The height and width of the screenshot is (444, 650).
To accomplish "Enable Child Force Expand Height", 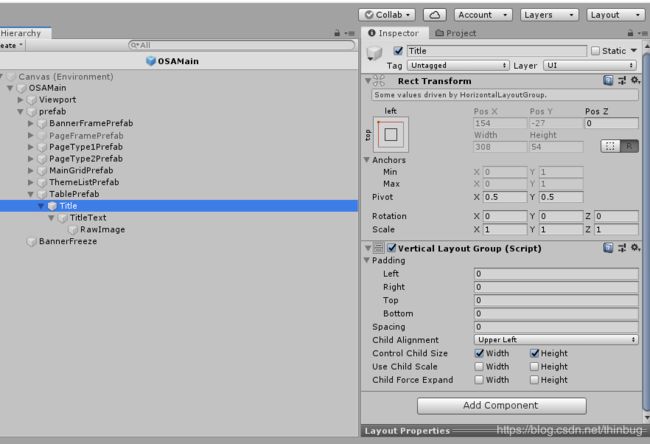I will (x=534, y=379).
